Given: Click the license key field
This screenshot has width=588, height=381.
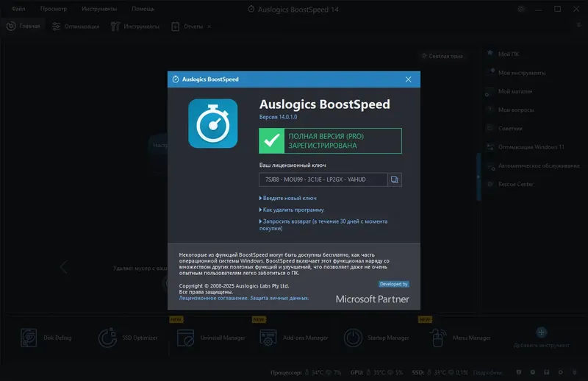Looking at the screenshot, I should pyautogui.click(x=323, y=179).
